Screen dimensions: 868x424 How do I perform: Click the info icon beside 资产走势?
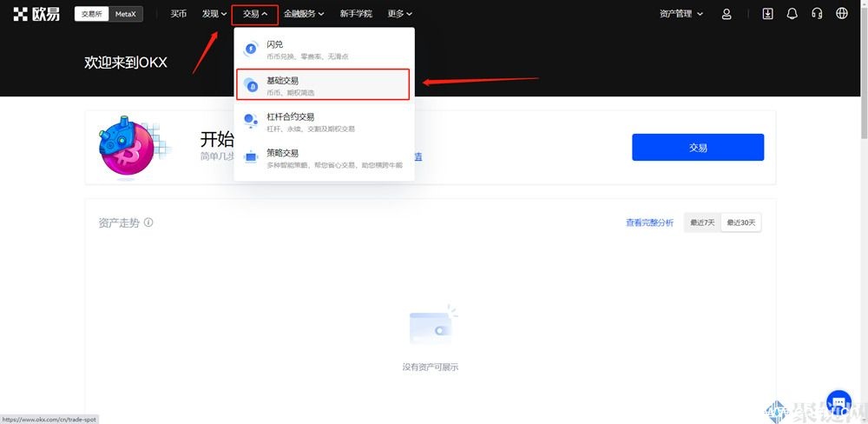click(x=148, y=222)
